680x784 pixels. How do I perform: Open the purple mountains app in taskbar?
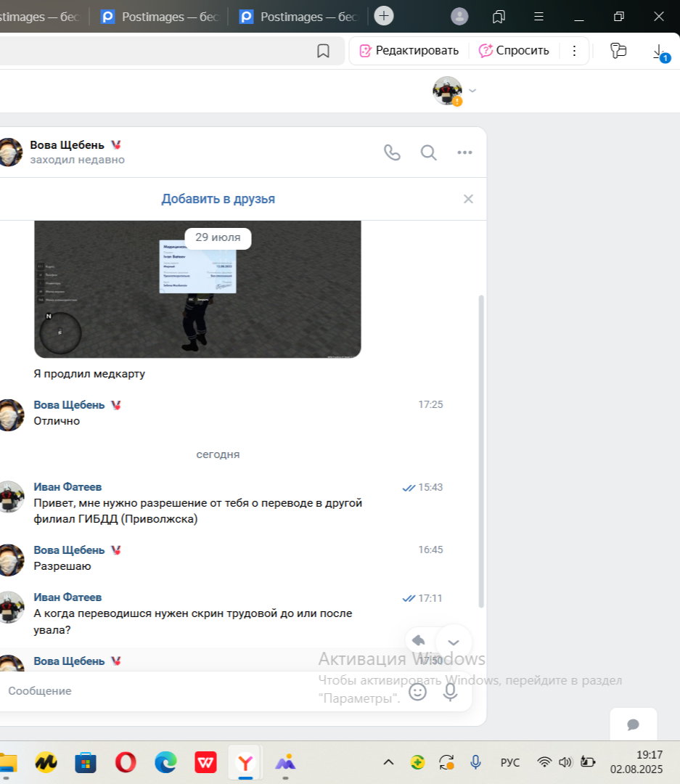pyautogui.click(x=285, y=762)
